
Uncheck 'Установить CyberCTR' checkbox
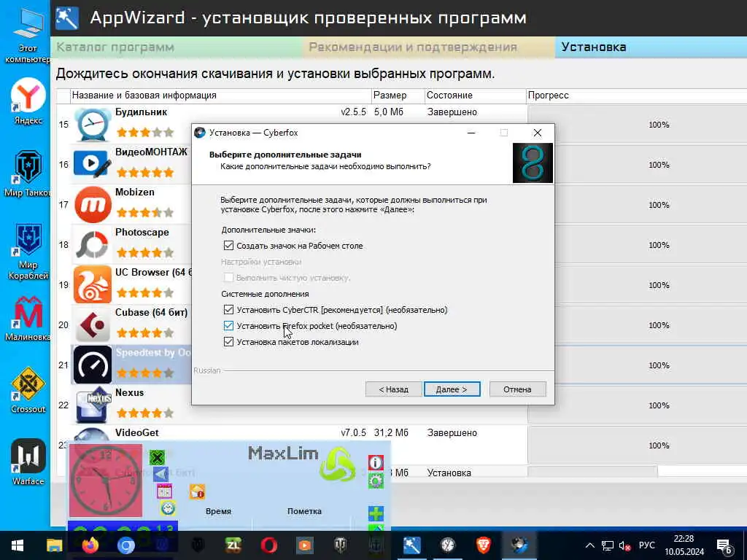[x=228, y=310]
